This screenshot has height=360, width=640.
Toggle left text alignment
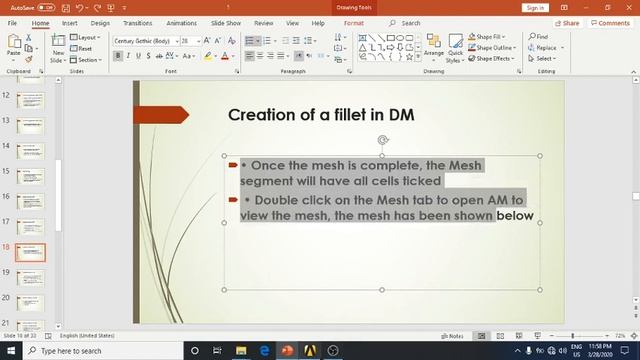point(249,56)
